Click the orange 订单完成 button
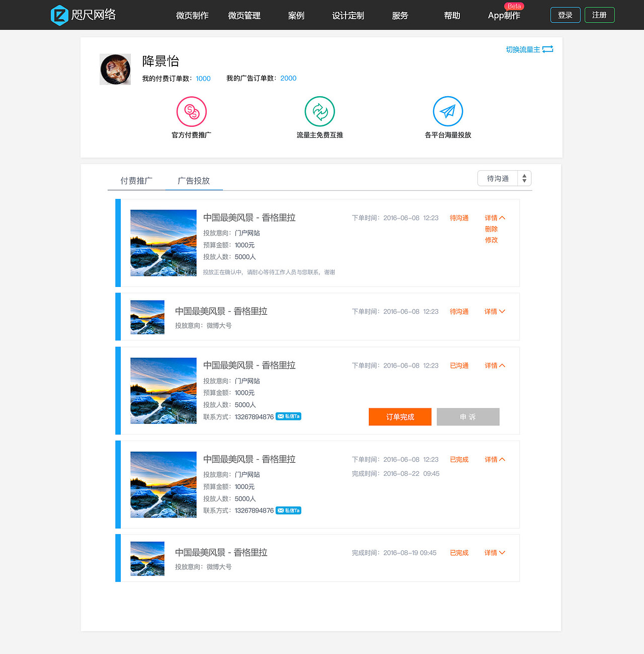Viewport: 644px width, 654px height. click(x=400, y=417)
